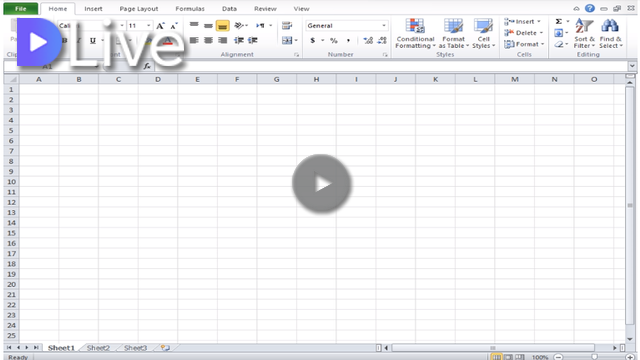Apply Comma Style format
The height and width of the screenshot is (360, 640).
point(348,40)
